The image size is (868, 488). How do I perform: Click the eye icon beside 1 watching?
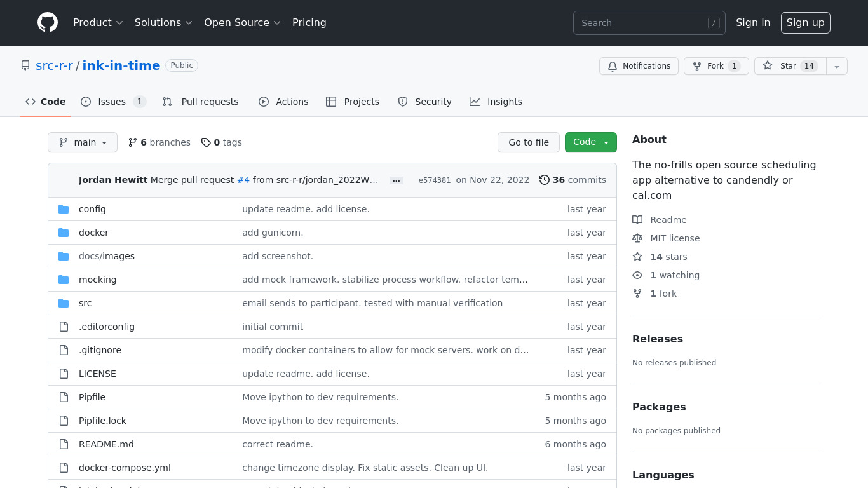click(x=637, y=275)
